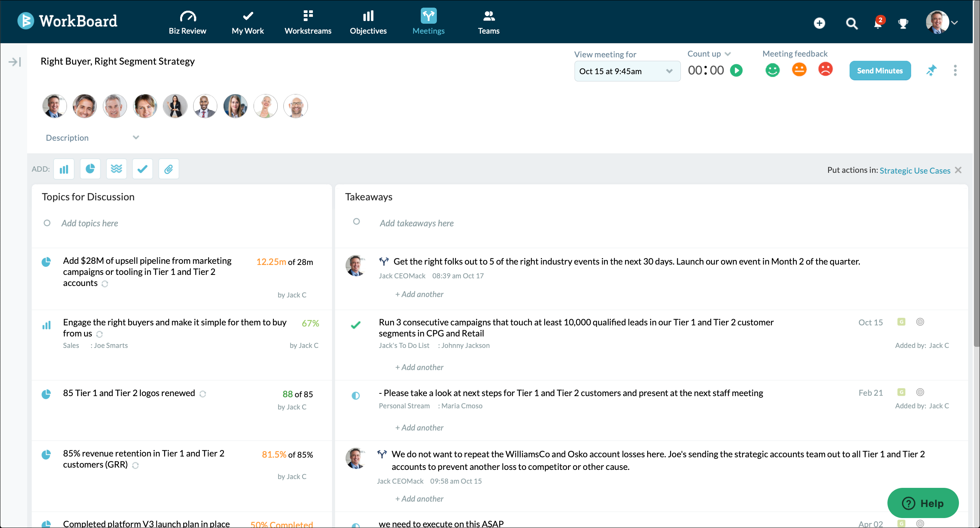Toggle half-circle status on Please take a look
980x528 pixels.
[356, 395]
